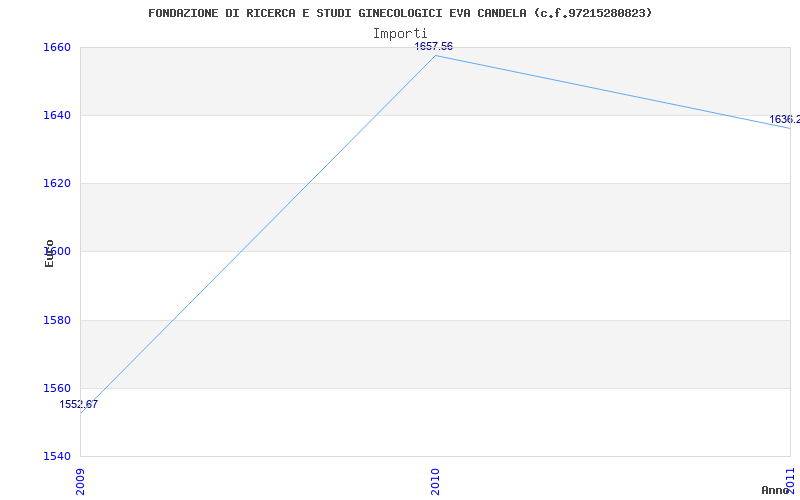Click the 1600 y-axis tick label

click(57, 252)
